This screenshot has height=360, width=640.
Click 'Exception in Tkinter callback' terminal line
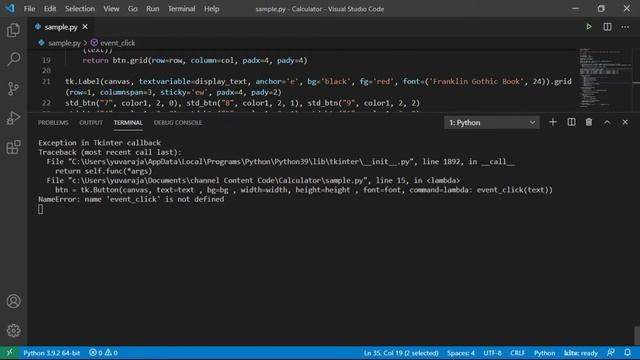coord(99,142)
